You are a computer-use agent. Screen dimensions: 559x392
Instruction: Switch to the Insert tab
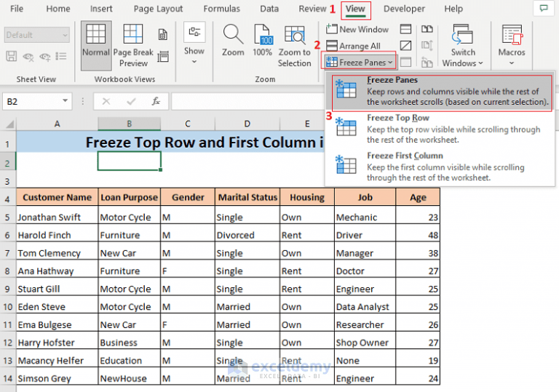101,9
